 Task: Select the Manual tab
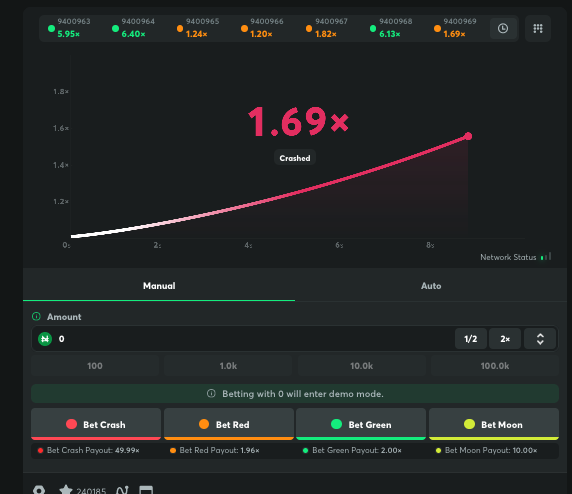coord(159,286)
